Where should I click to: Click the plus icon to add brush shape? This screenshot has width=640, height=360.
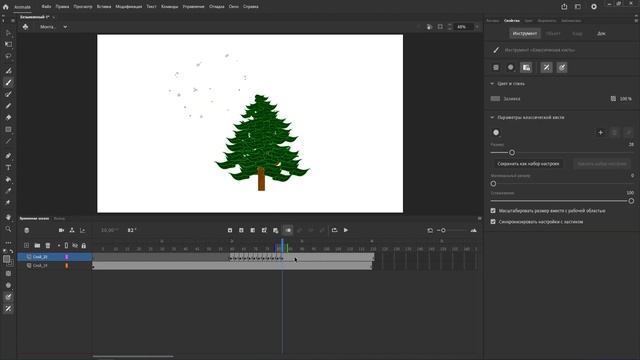(600, 132)
